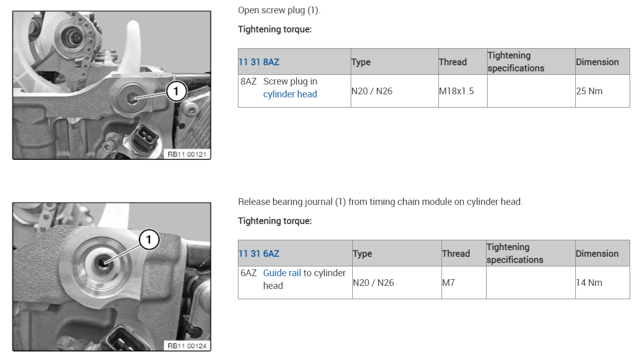
Task: Select the 25 Nm dimension cell
Action: pos(589,91)
